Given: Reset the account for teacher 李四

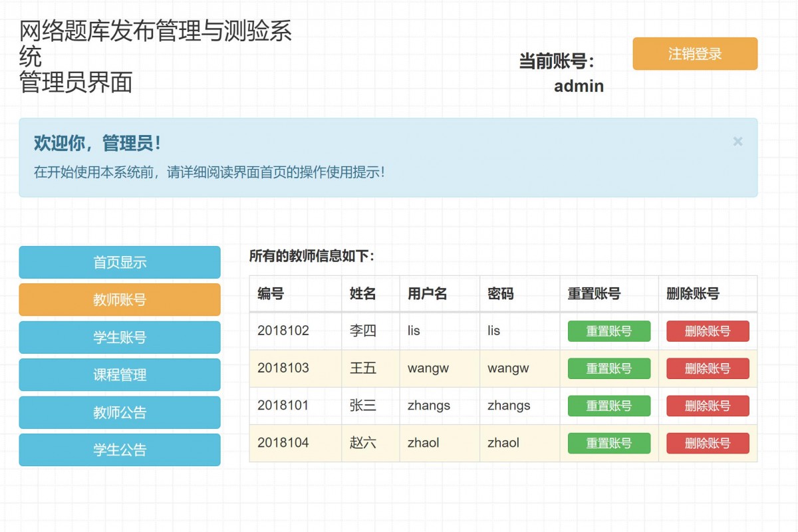Looking at the screenshot, I should click(609, 331).
